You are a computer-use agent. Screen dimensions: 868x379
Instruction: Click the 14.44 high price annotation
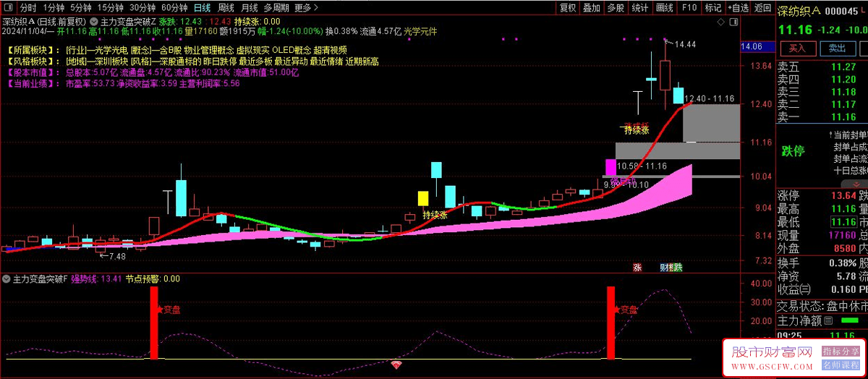pyautogui.click(x=684, y=44)
